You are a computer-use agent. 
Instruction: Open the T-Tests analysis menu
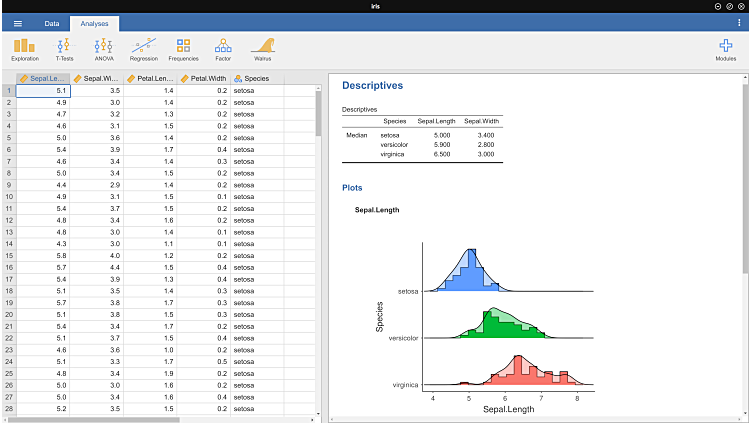[64, 49]
